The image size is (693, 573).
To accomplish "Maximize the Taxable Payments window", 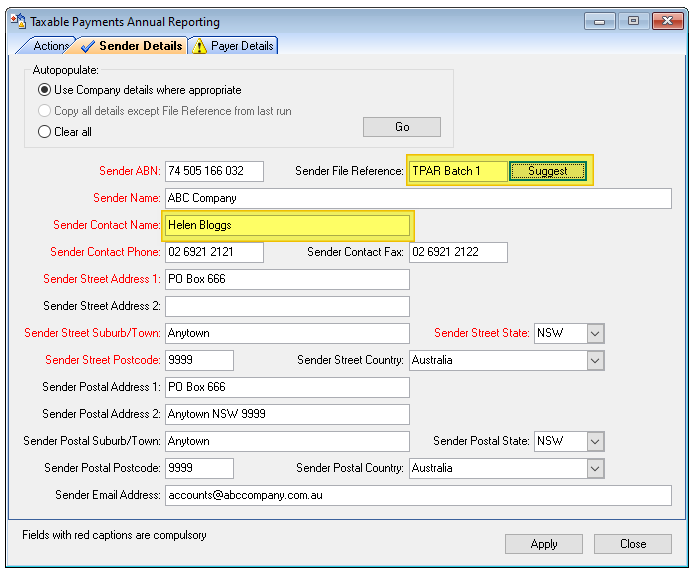I will [x=632, y=20].
